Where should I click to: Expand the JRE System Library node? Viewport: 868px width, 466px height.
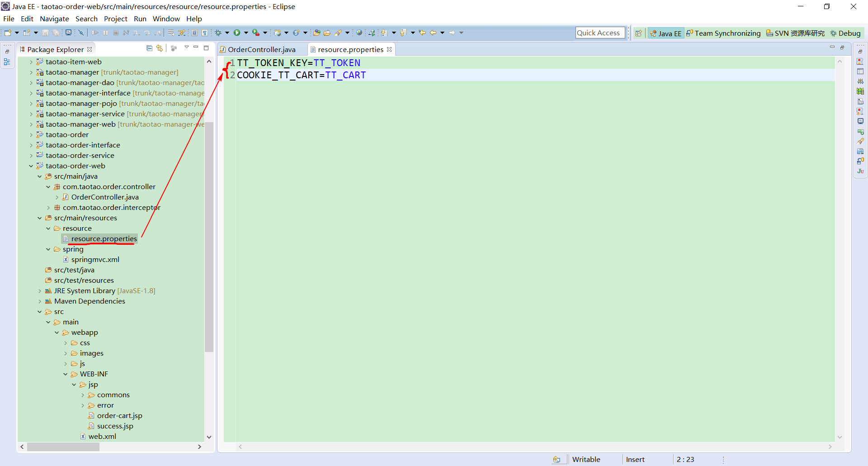tap(40, 291)
